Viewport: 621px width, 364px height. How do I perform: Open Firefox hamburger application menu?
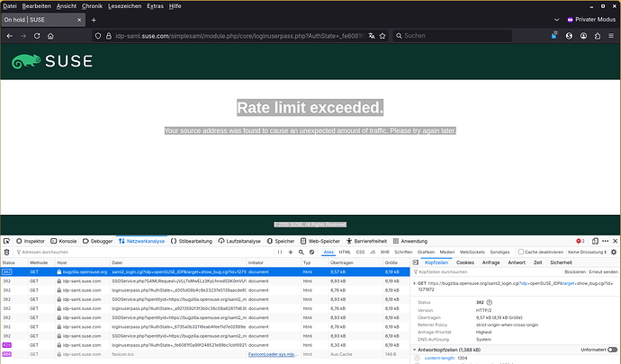[611, 36]
